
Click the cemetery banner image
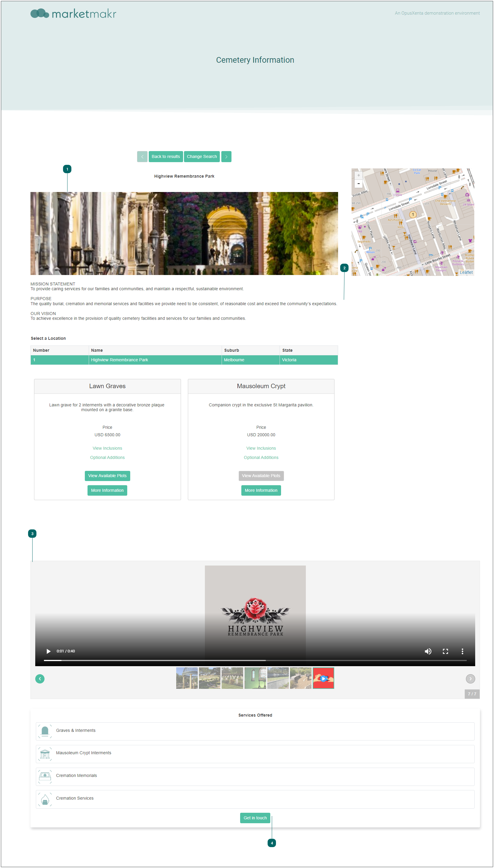coord(184,234)
